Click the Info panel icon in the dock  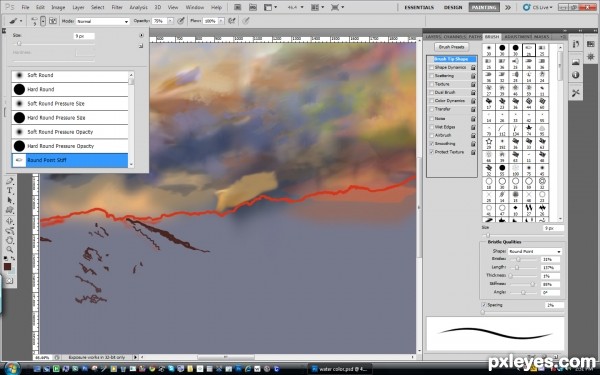click(x=576, y=75)
